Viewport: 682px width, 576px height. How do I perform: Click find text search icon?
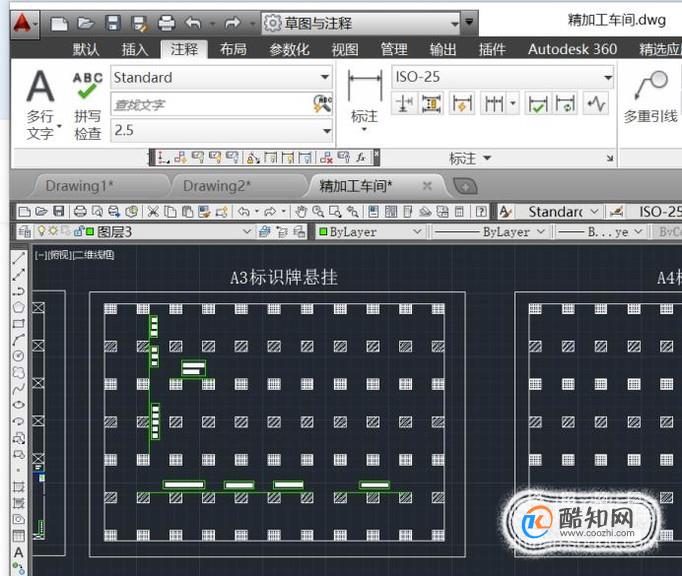(x=322, y=104)
